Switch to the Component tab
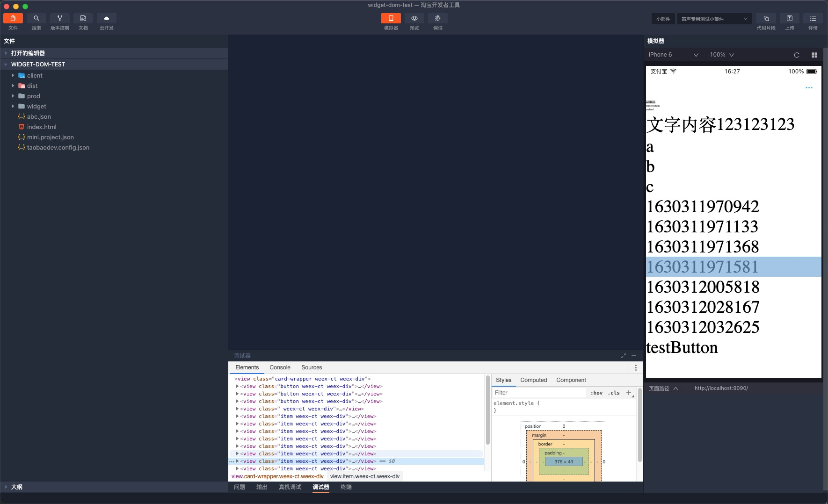This screenshot has height=504, width=828. [571, 380]
